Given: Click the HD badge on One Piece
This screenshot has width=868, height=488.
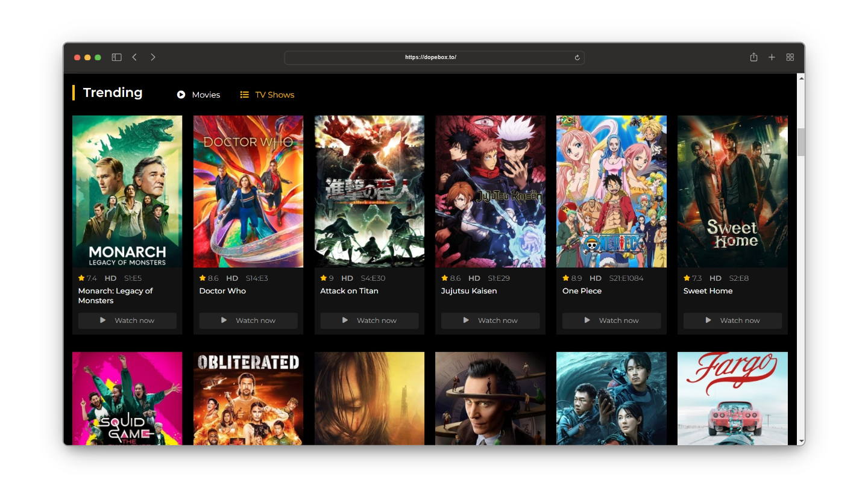Looking at the screenshot, I should tap(596, 278).
